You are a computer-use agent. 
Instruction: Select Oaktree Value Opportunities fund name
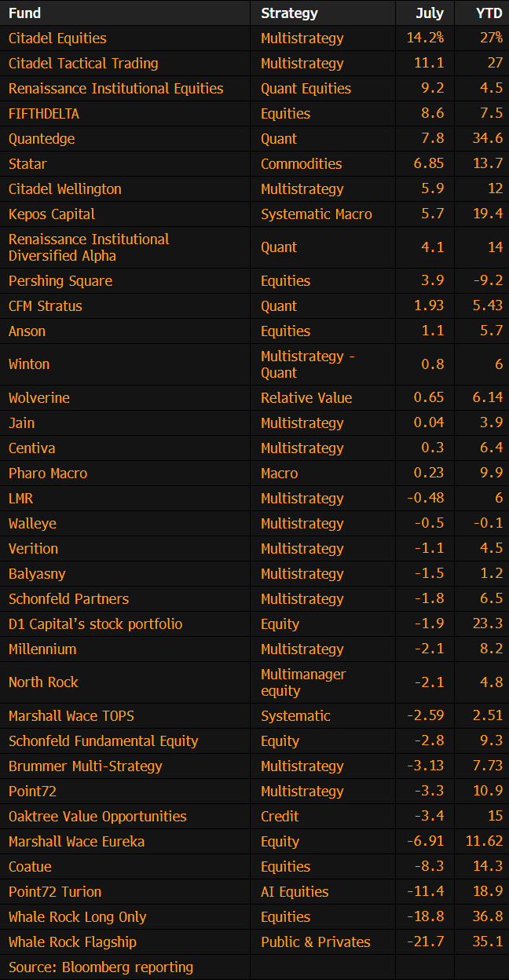[98, 817]
